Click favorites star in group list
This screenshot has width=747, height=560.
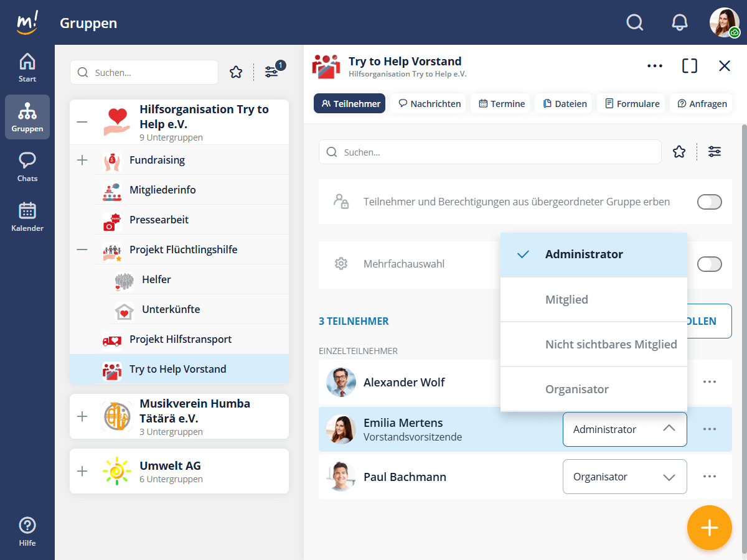[x=235, y=72]
